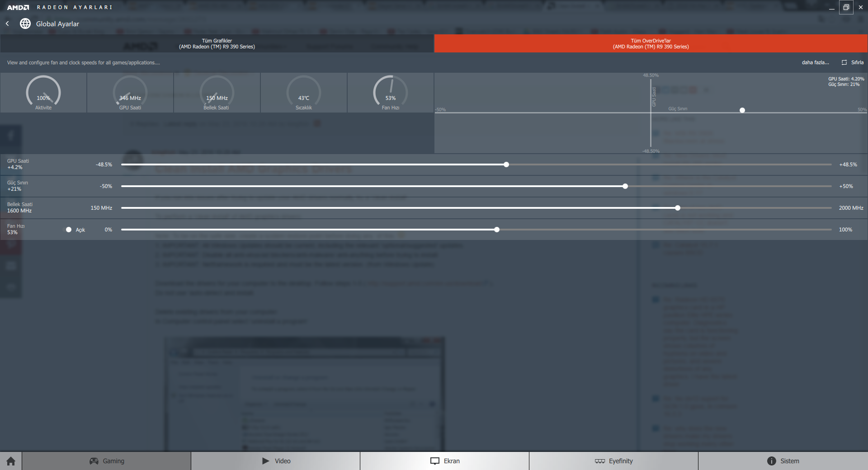Click the Sıfırla reset icon
Viewport: 868px width, 470px height.
click(844, 62)
